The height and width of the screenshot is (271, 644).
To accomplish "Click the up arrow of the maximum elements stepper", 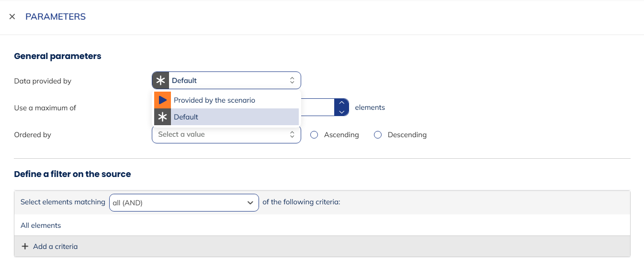I will pyautogui.click(x=341, y=103).
